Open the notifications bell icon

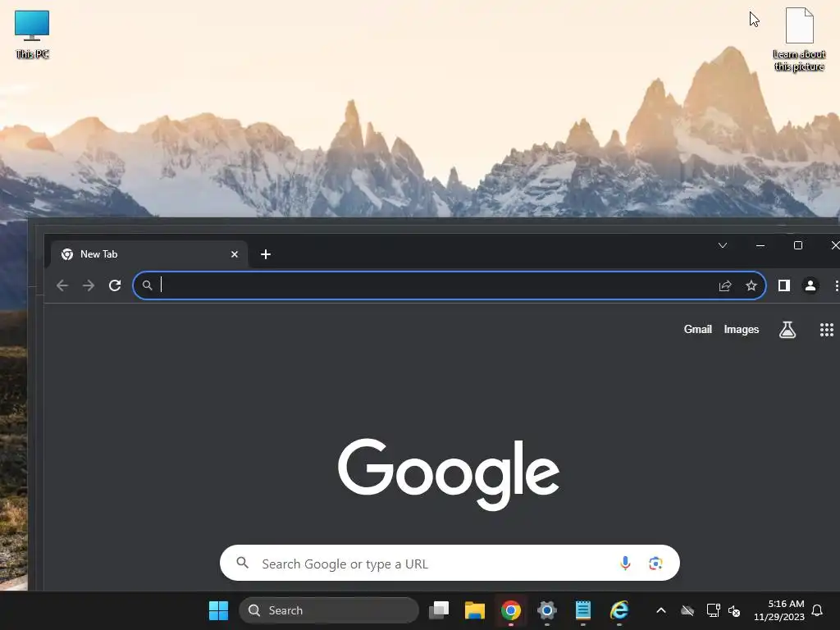click(817, 610)
